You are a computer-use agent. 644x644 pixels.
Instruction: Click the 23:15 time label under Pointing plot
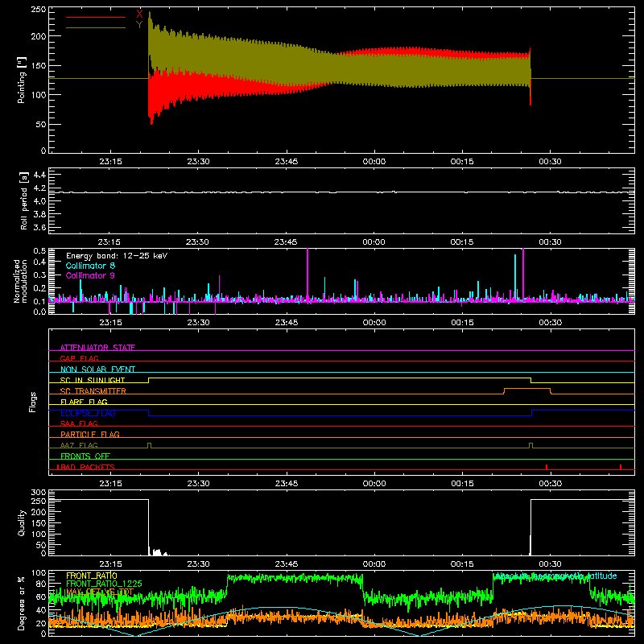point(110,162)
